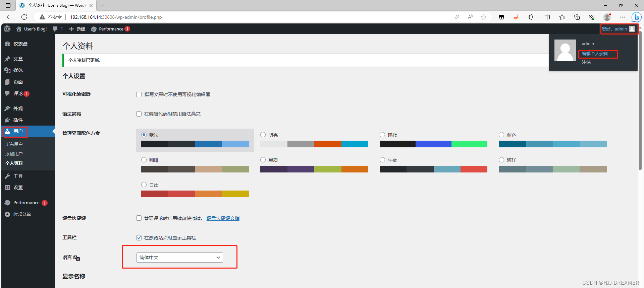Reload the page with refresh icon

coord(24,17)
